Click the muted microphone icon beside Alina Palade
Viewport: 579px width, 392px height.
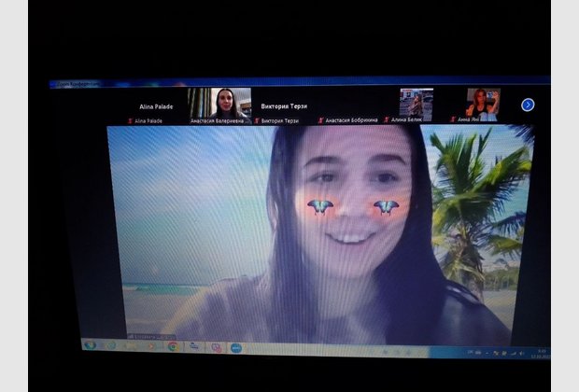(130, 121)
